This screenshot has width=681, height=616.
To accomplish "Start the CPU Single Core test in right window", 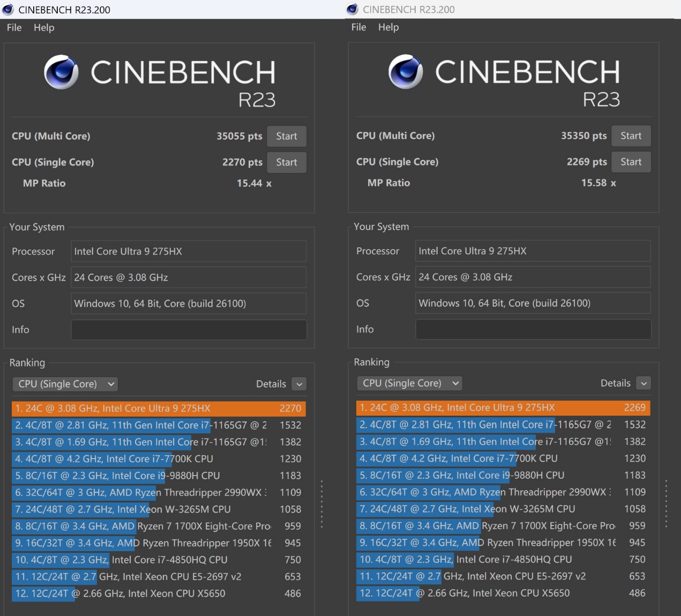I will click(x=631, y=162).
